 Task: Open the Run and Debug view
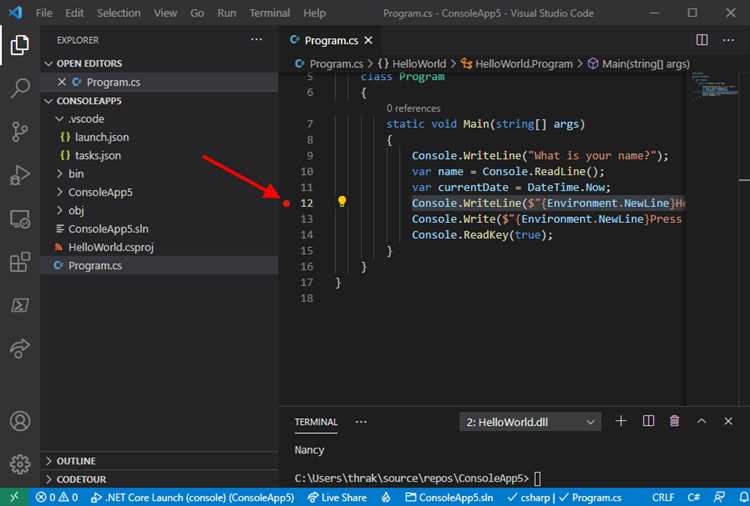click(20, 175)
